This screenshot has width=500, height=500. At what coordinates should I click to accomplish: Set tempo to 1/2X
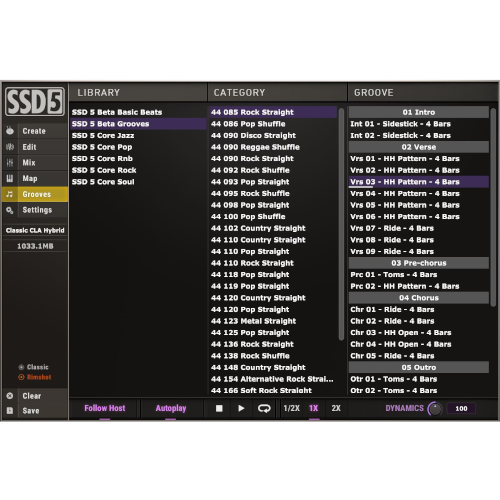point(292,408)
